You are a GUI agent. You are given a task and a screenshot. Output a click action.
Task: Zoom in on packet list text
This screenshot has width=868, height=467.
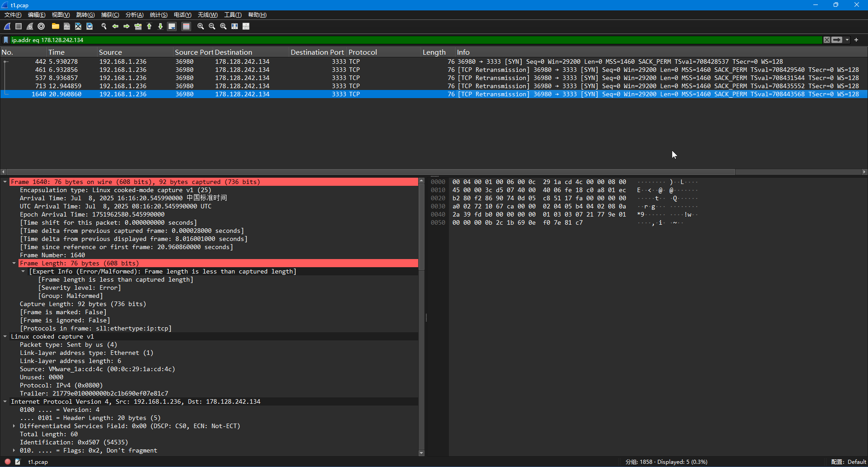point(201,27)
